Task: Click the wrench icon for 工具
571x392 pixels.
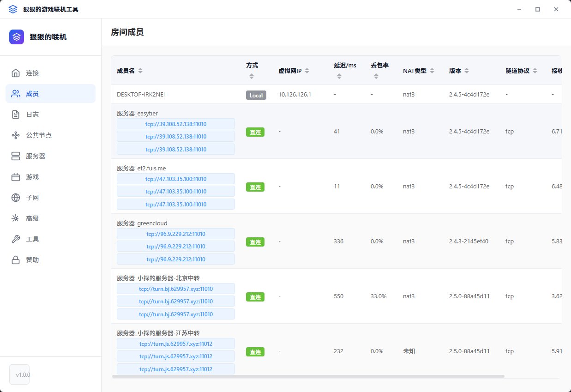Action: [16, 239]
